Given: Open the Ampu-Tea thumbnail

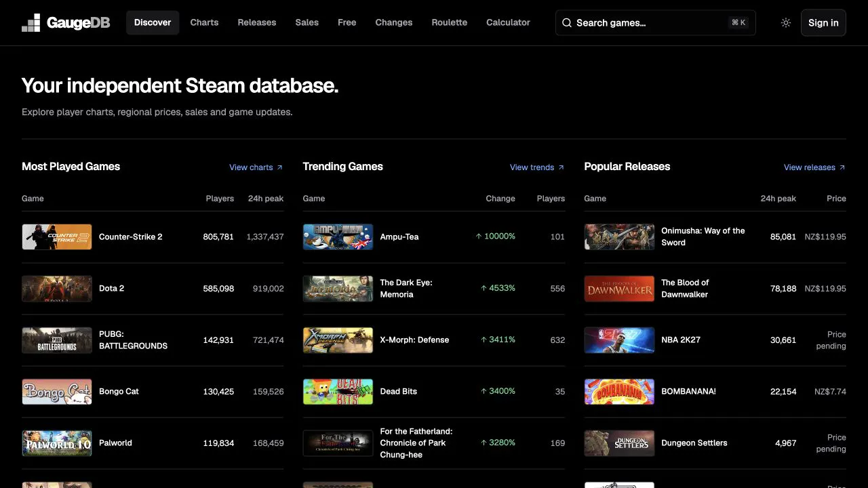Looking at the screenshot, I should coord(338,237).
